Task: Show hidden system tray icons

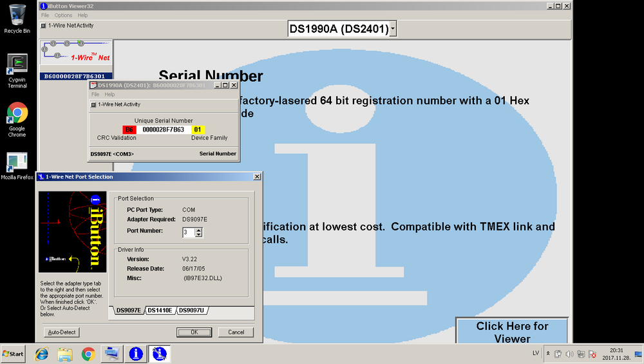Action: tap(547, 354)
